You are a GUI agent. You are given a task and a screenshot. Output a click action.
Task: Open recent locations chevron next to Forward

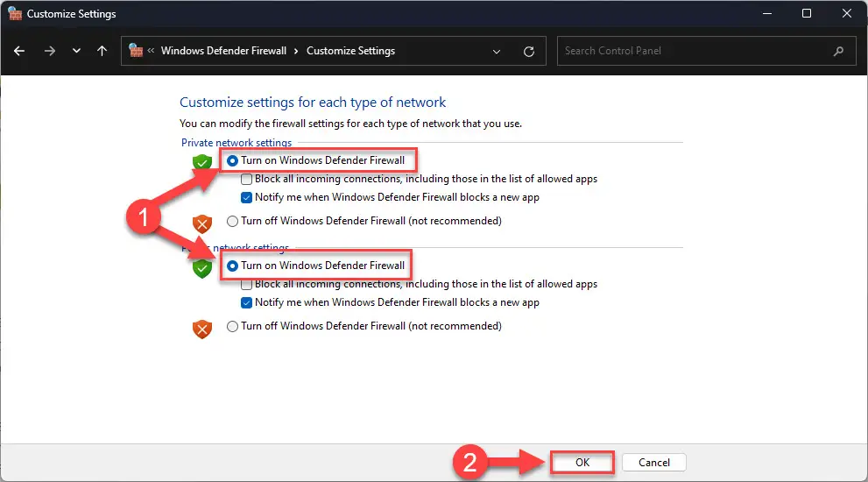76,51
